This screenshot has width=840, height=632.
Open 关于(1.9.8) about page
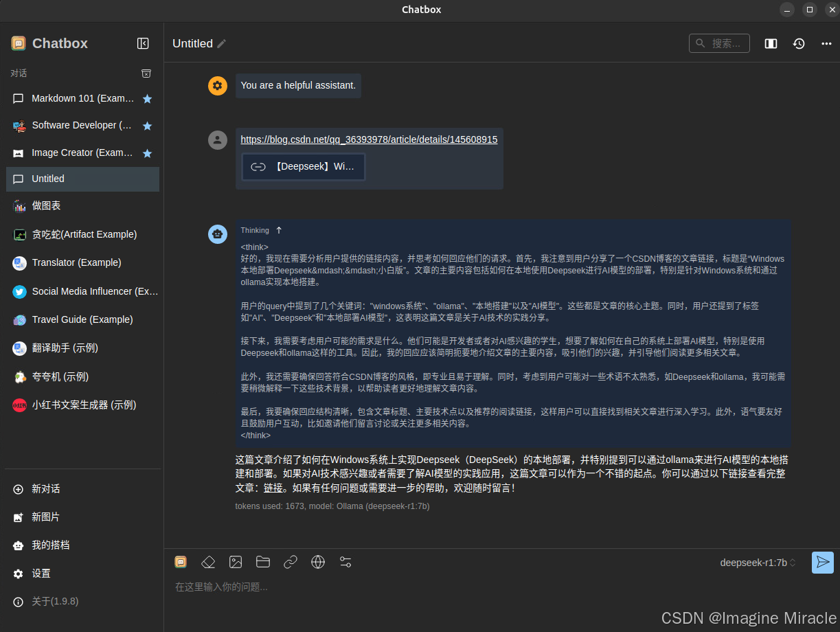click(x=82, y=601)
